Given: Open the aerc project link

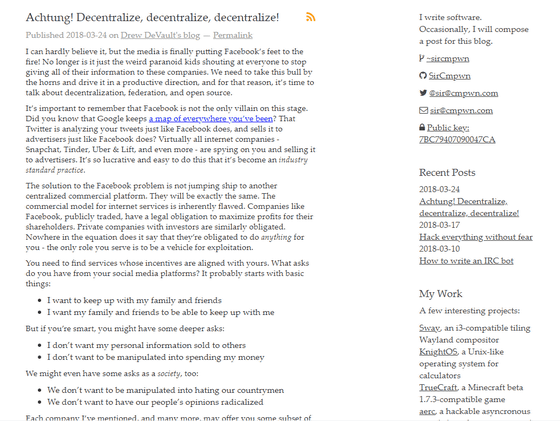Looking at the screenshot, I should tap(427, 411).
